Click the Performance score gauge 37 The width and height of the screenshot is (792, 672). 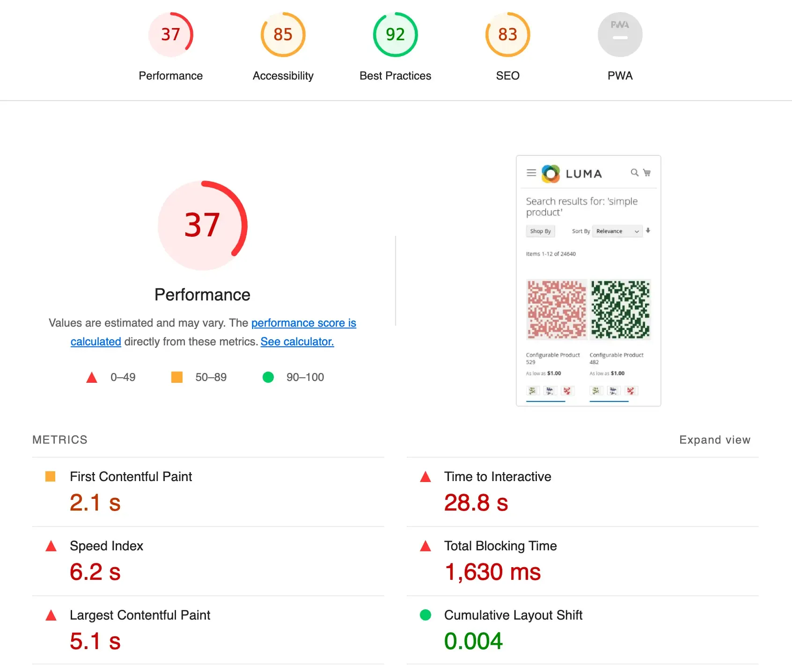(170, 35)
